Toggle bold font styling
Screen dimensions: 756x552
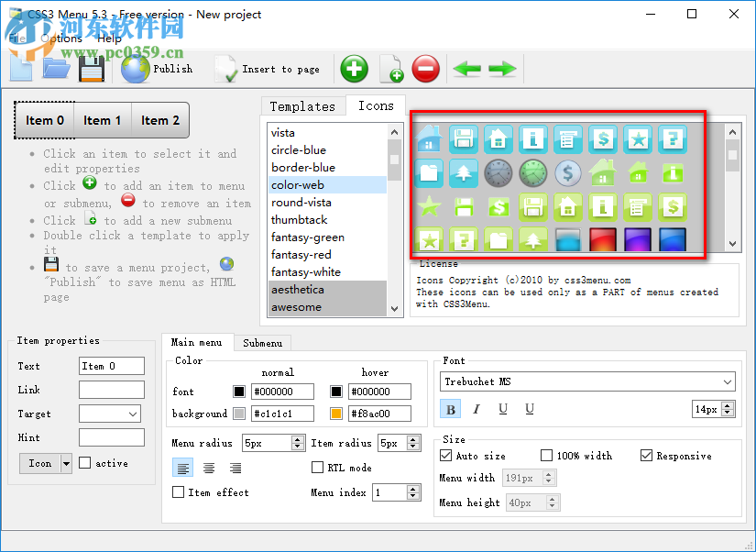point(450,409)
